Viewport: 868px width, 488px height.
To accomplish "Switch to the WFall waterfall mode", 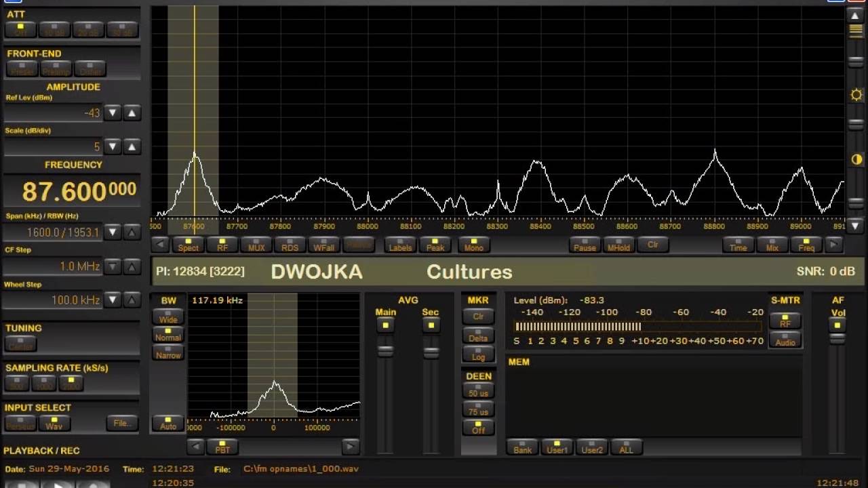I will [324, 245].
